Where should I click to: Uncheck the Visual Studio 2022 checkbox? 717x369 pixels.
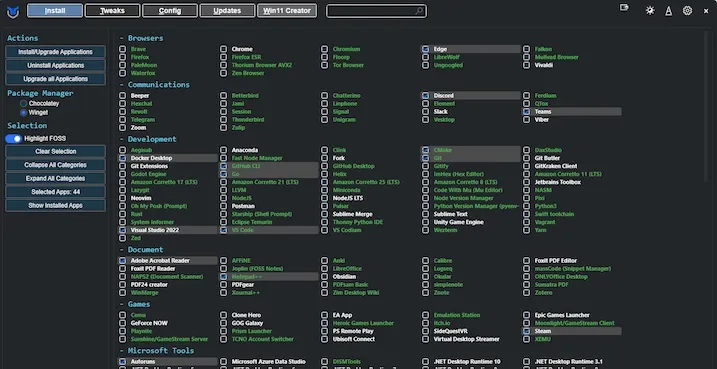click(123, 230)
